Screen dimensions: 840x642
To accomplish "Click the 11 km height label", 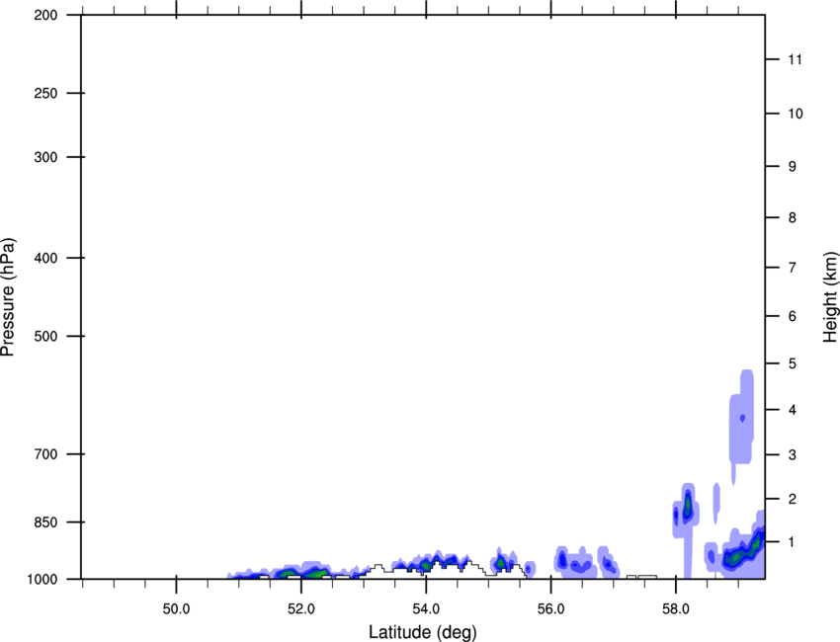I will (x=796, y=59).
